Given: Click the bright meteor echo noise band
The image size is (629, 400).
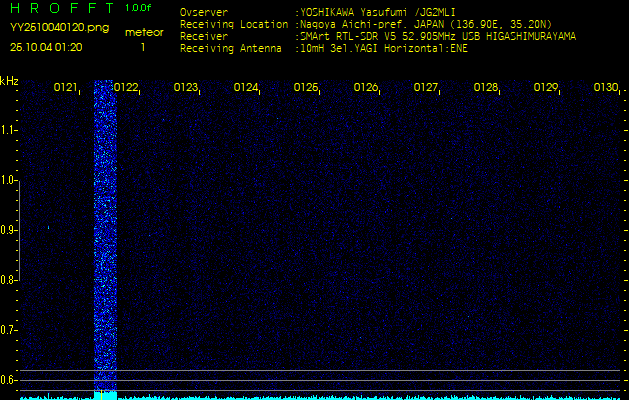Looking at the screenshot, I should pyautogui.click(x=105, y=235).
